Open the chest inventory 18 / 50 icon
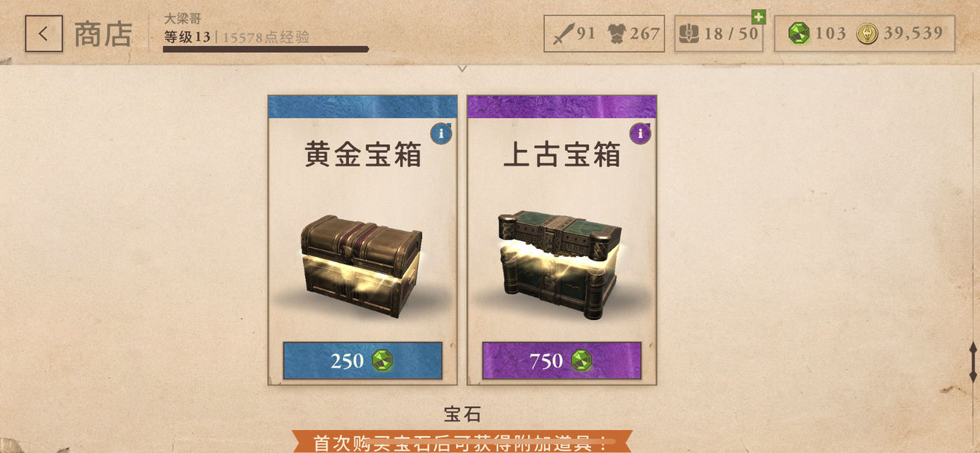980x453 pixels. pos(690,33)
